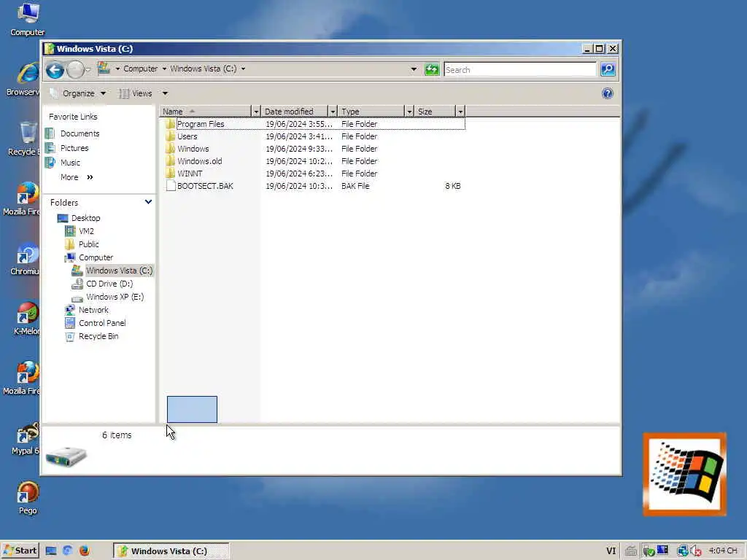Viewport: 747px width, 560px height.
Task: Click the Windows flag logo thumbnail
Action: pyautogui.click(x=684, y=474)
